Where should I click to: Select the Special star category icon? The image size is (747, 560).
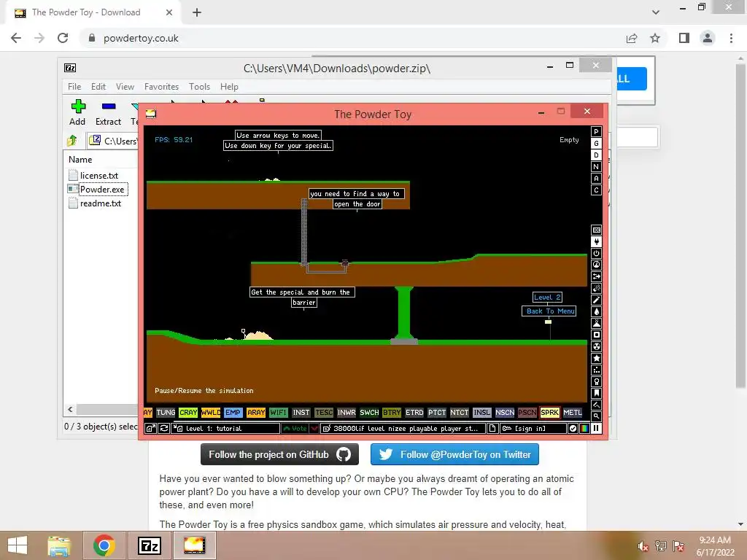596,358
